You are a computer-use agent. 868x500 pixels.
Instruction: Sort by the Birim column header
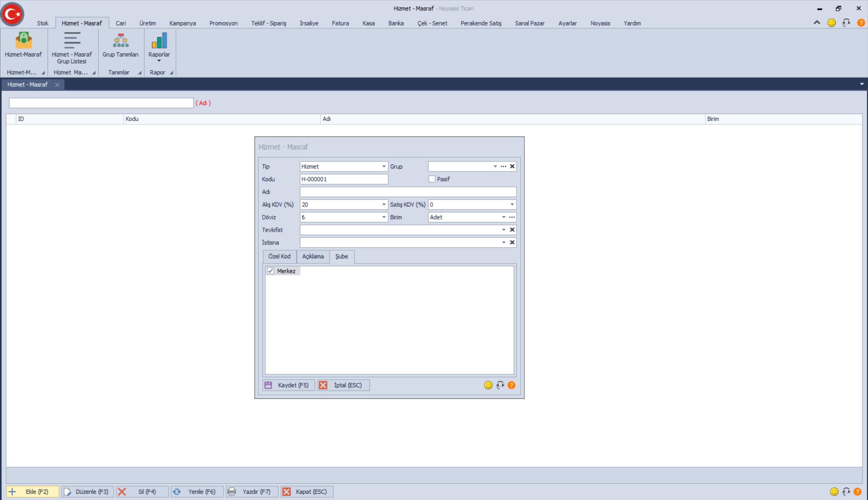[x=783, y=119]
